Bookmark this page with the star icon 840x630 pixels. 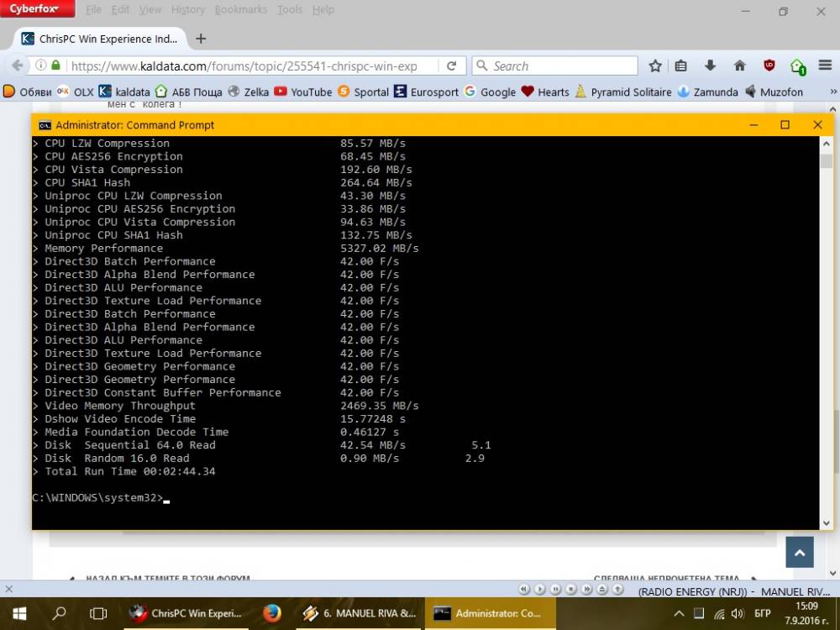(x=654, y=66)
